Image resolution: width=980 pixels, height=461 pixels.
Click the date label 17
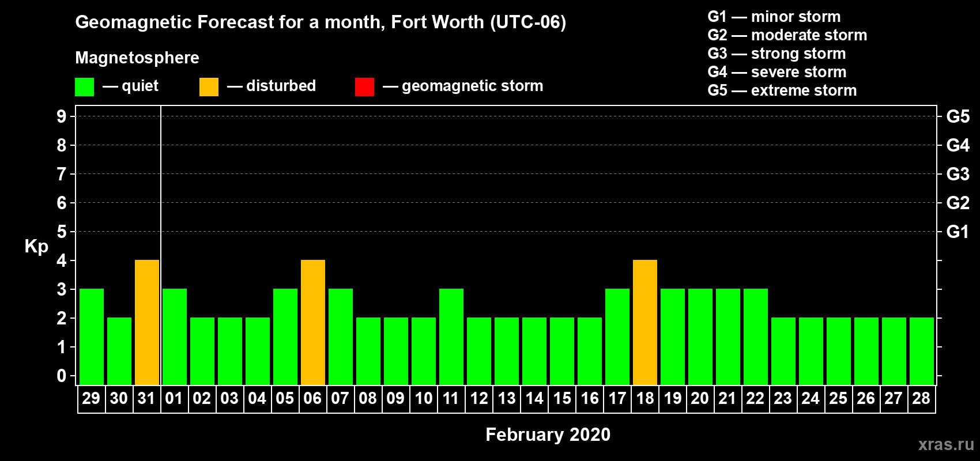click(x=617, y=398)
